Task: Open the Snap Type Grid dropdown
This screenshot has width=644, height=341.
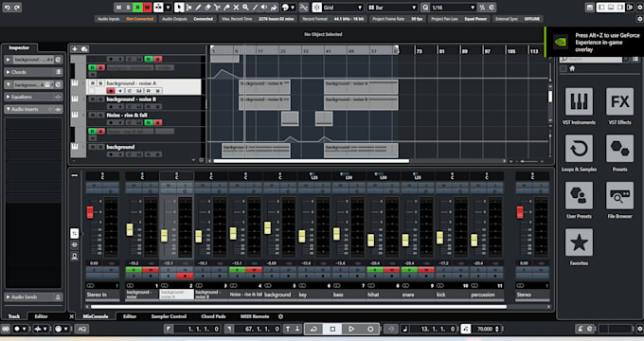Action: [x=343, y=8]
